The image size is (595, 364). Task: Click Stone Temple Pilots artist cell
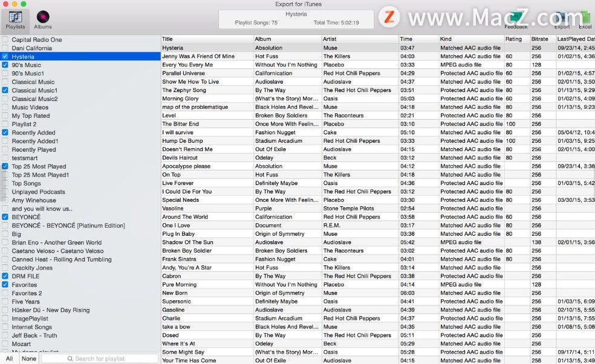[349, 209]
